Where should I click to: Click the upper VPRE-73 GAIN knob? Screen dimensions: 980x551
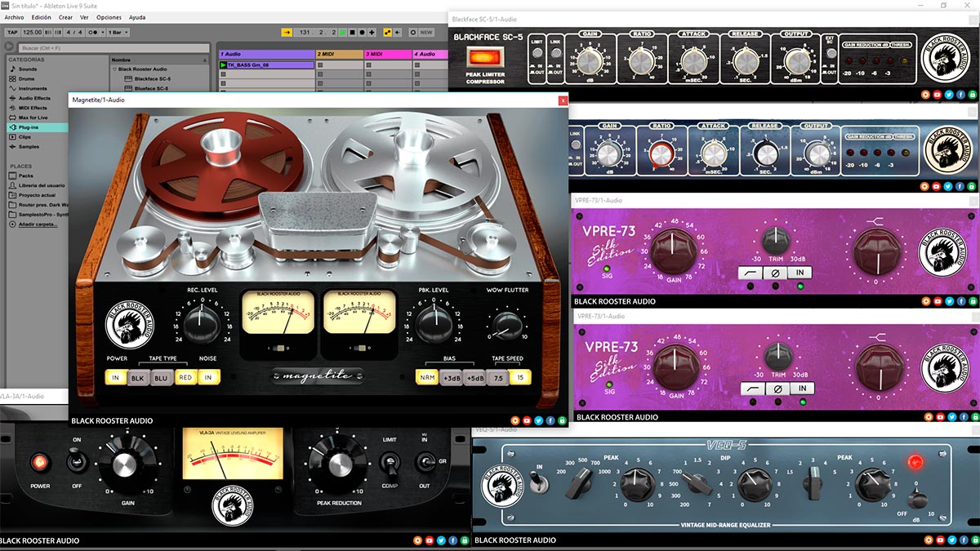pos(674,252)
